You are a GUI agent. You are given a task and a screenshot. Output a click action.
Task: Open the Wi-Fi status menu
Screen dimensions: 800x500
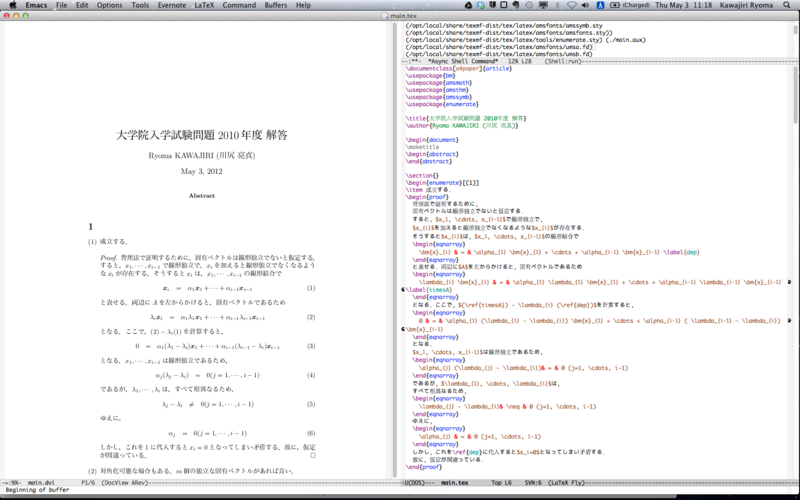[x=571, y=5]
